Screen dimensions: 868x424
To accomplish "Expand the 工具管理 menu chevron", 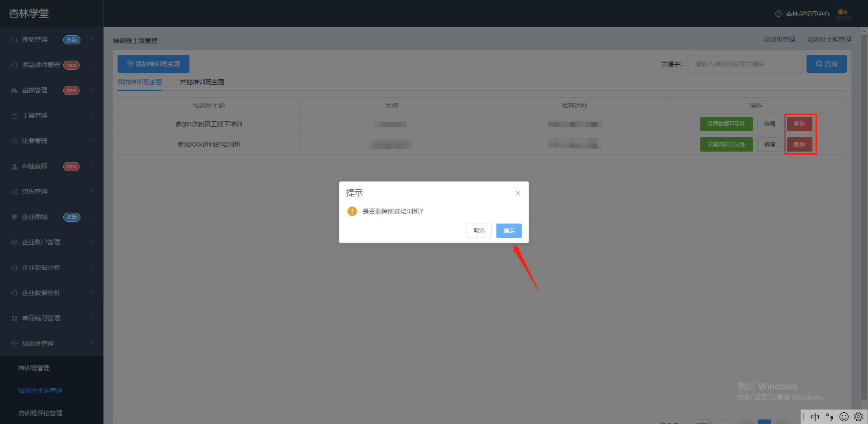I will (92, 115).
